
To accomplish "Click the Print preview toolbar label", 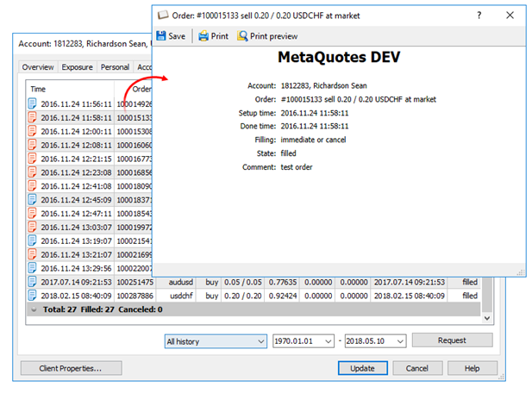I will coord(274,36).
